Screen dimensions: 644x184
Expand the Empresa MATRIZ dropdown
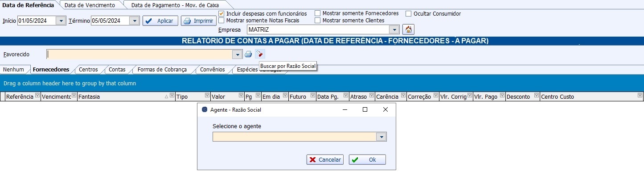pyautogui.click(x=394, y=30)
